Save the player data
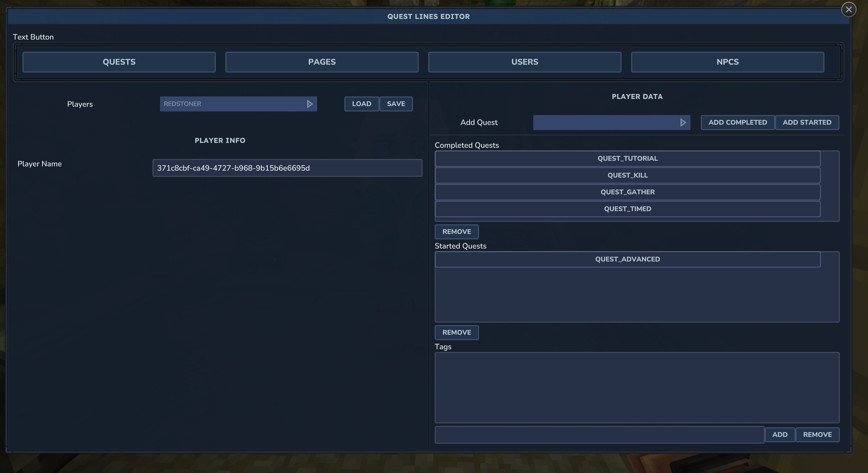The height and width of the screenshot is (473, 868). (x=396, y=104)
